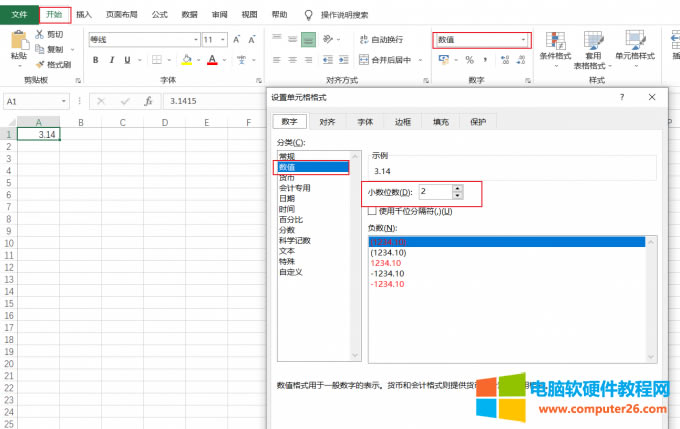Select 百分比 in the category list
Viewport: 680px width, 429px height.
click(x=291, y=219)
